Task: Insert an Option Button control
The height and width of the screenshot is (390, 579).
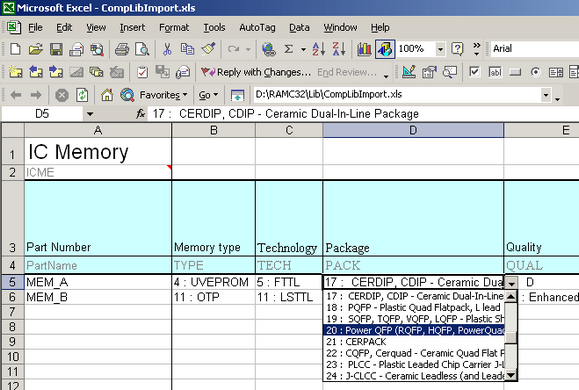Action: (535, 72)
